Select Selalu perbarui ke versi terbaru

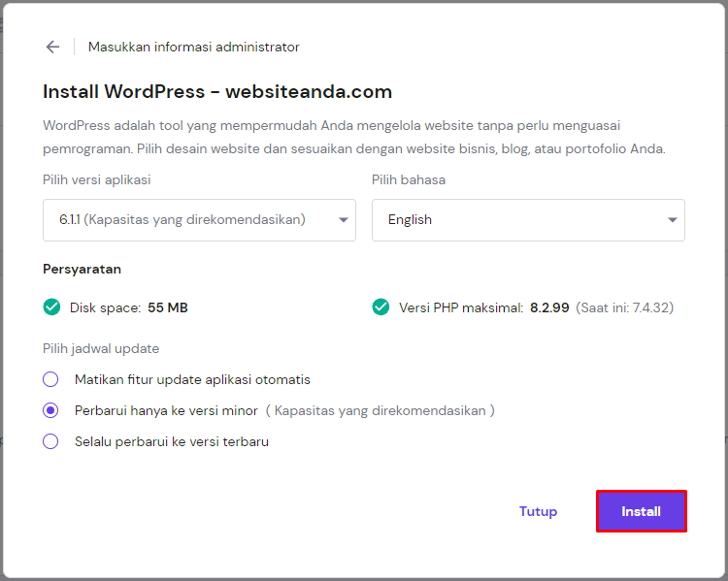tap(50, 441)
